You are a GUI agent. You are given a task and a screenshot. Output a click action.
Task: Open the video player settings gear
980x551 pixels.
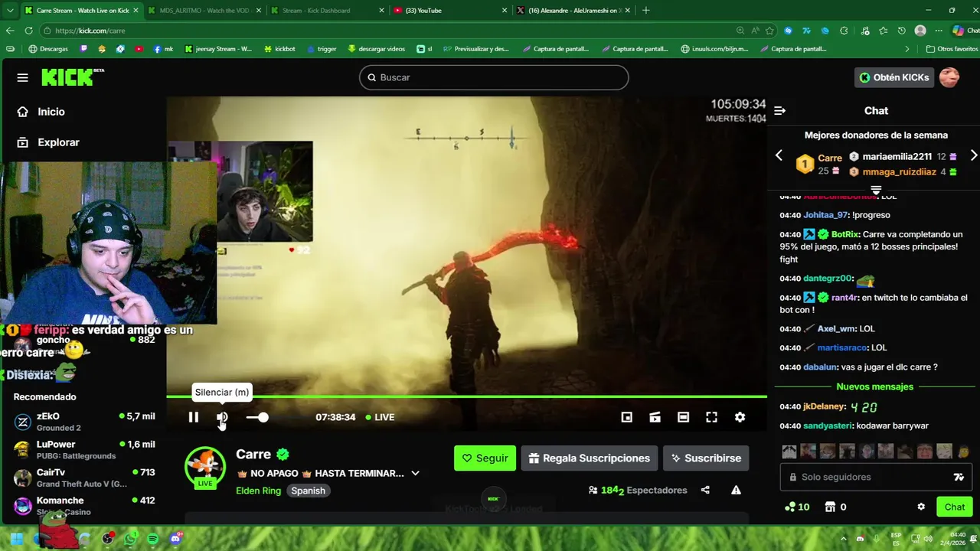[740, 417]
